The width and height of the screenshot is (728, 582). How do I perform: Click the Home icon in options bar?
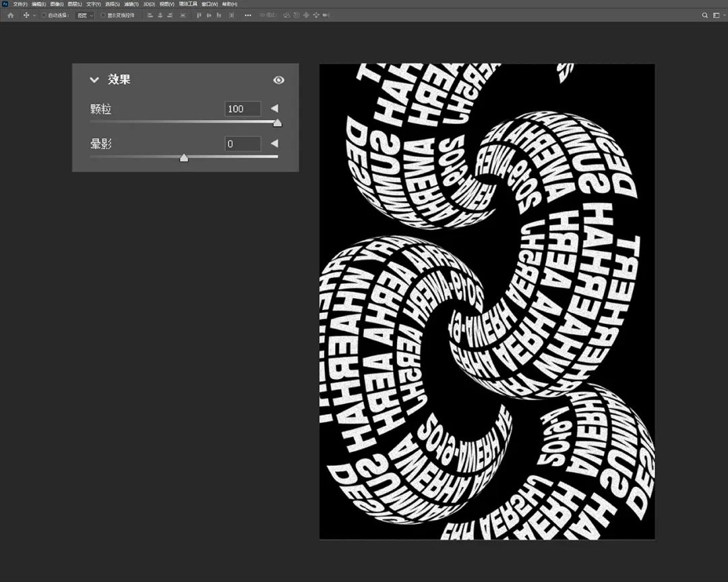(x=10, y=15)
